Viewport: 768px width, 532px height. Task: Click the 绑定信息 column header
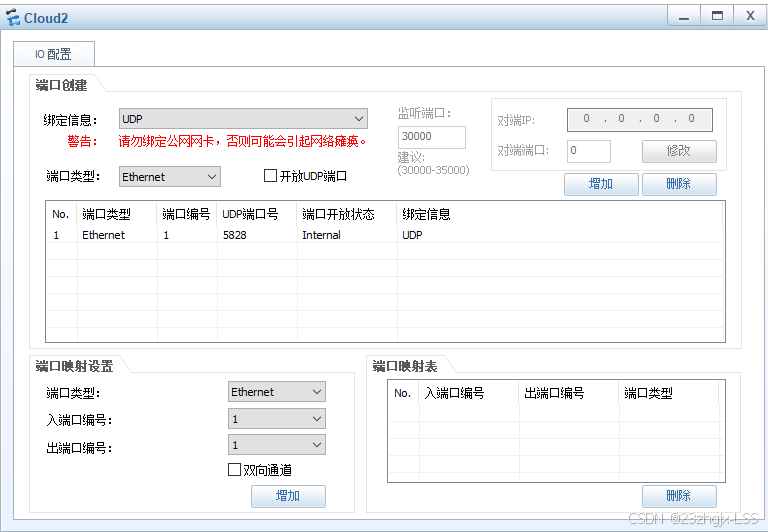point(559,214)
